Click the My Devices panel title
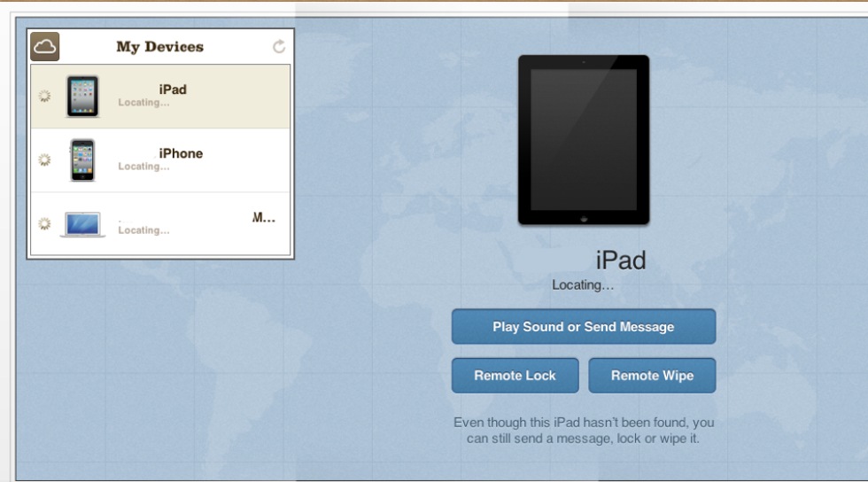The image size is (868, 482). [x=159, y=47]
